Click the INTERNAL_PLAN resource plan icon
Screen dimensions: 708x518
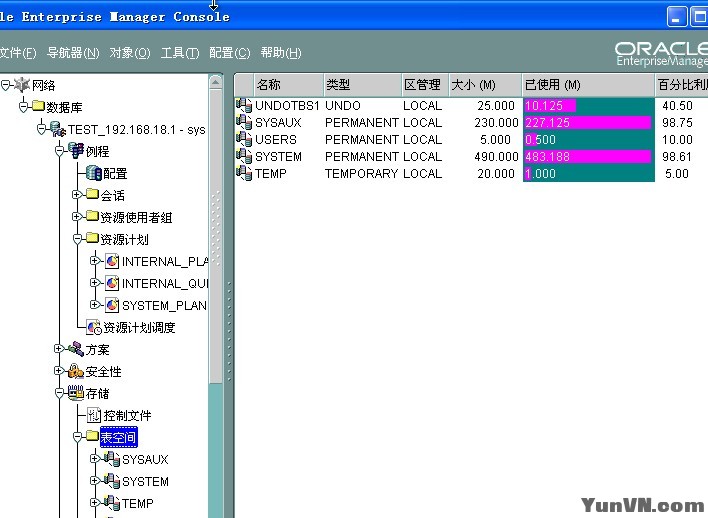tap(112, 261)
